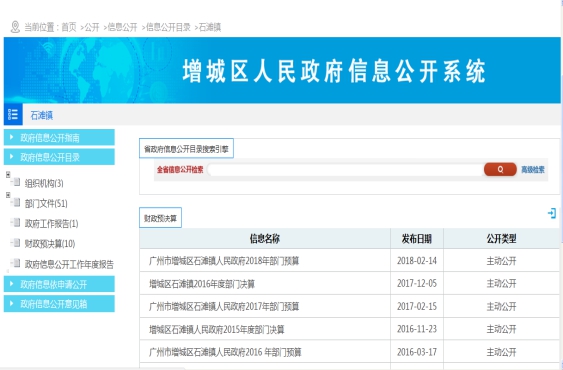Open 广州市增城区石滩镇人民政府2016 年部门预算 entry
The height and width of the screenshot is (370, 563).
pyautogui.click(x=225, y=352)
